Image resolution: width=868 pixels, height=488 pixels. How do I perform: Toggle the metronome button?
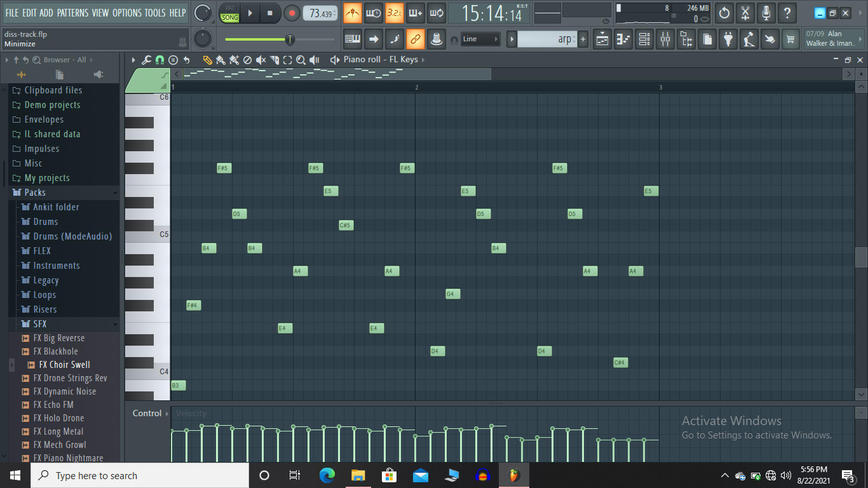tap(352, 13)
